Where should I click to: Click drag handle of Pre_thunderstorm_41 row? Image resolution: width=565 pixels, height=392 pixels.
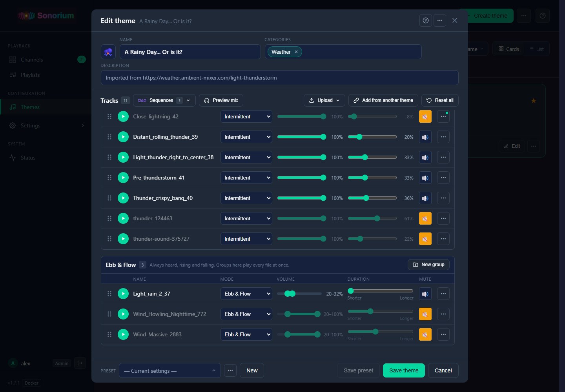(109, 178)
